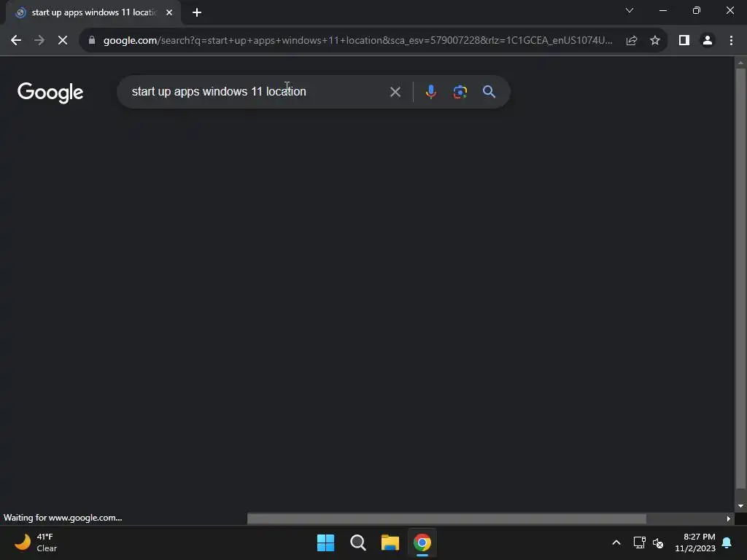
Task: Search by voice with the microphone
Action: [430, 91]
